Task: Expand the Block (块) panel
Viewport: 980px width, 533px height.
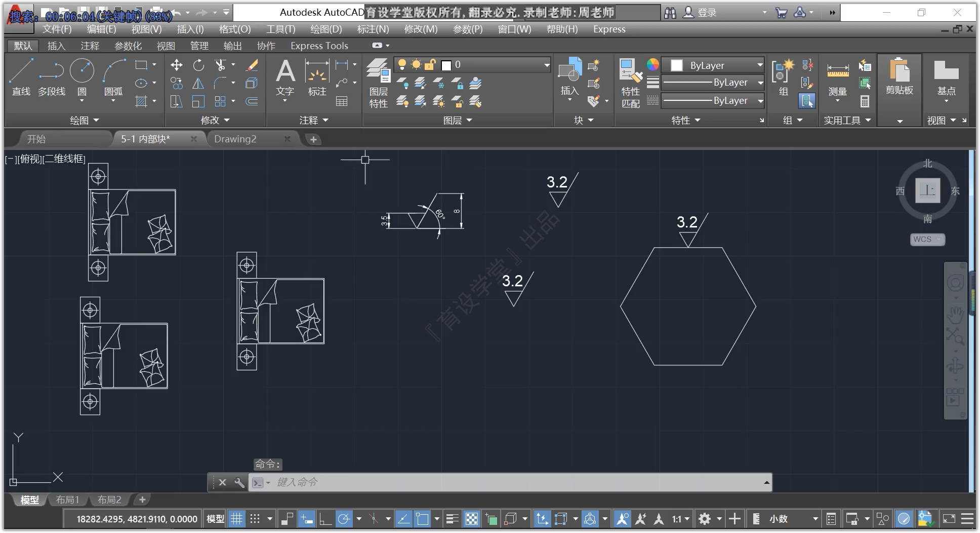Action: coord(583,120)
